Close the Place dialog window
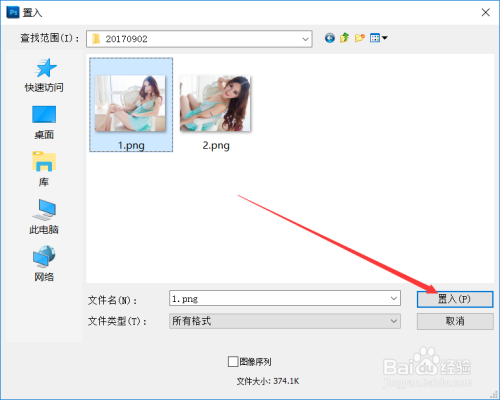Viewport: 500px width, 400px height. click(485, 13)
